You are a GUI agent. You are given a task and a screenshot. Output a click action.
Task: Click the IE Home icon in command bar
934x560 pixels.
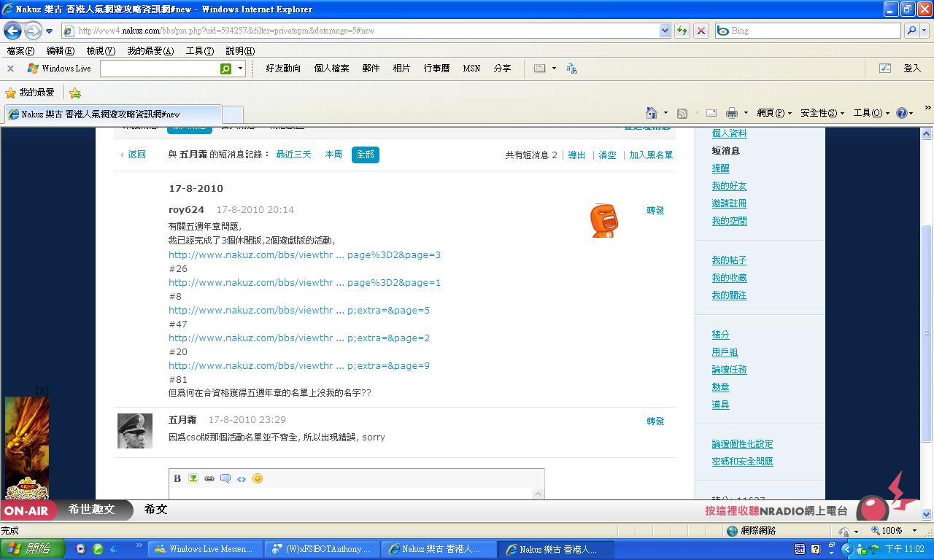652,113
